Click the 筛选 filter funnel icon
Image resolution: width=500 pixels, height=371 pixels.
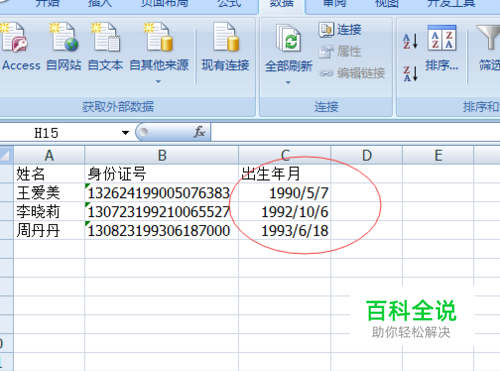point(489,37)
